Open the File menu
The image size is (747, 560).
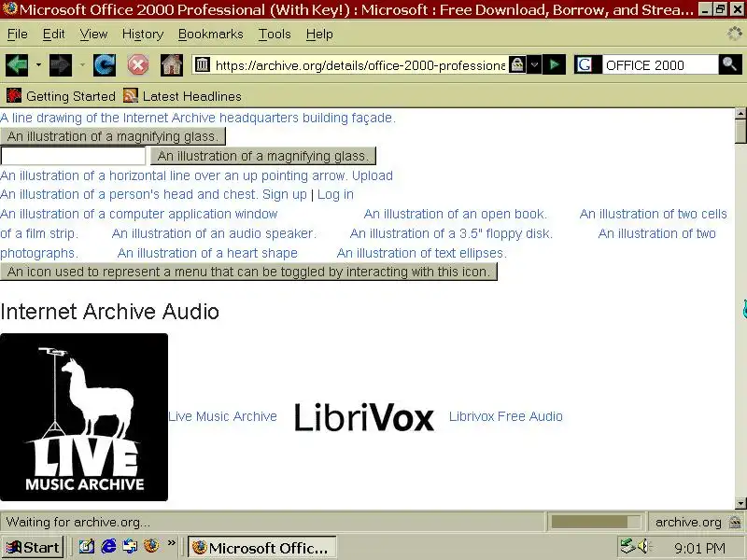[18, 35]
